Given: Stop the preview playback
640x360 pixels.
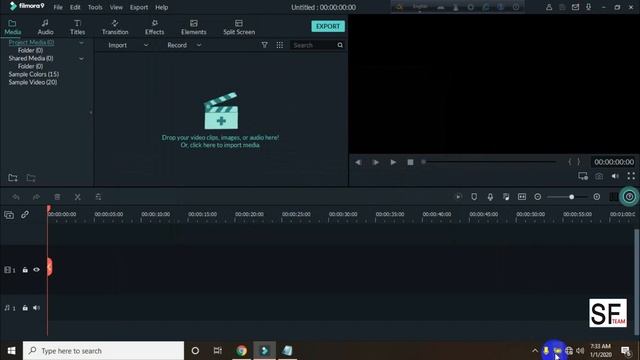Looking at the screenshot, I should coord(410,162).
